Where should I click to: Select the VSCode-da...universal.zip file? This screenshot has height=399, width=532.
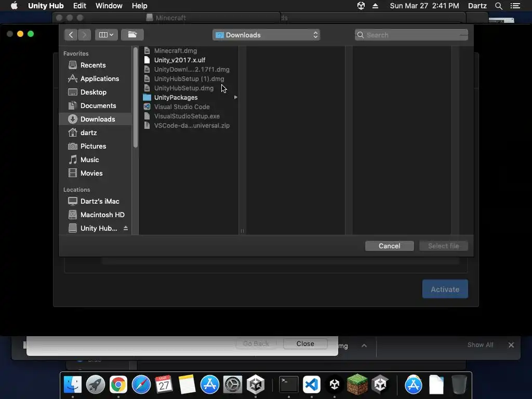(x=189, y=126)
